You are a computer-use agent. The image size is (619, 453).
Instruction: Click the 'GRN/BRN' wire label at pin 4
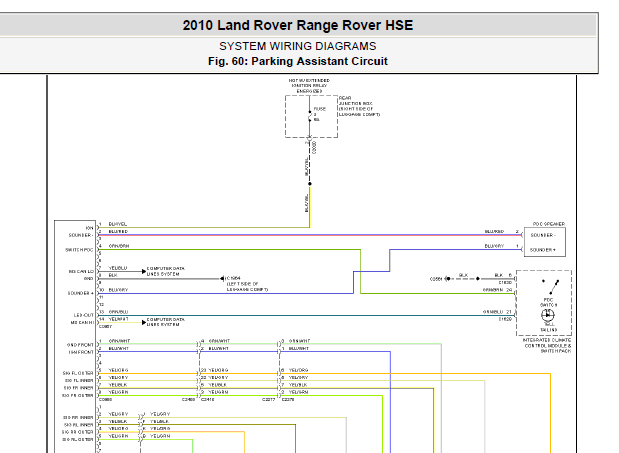(119, 246)
